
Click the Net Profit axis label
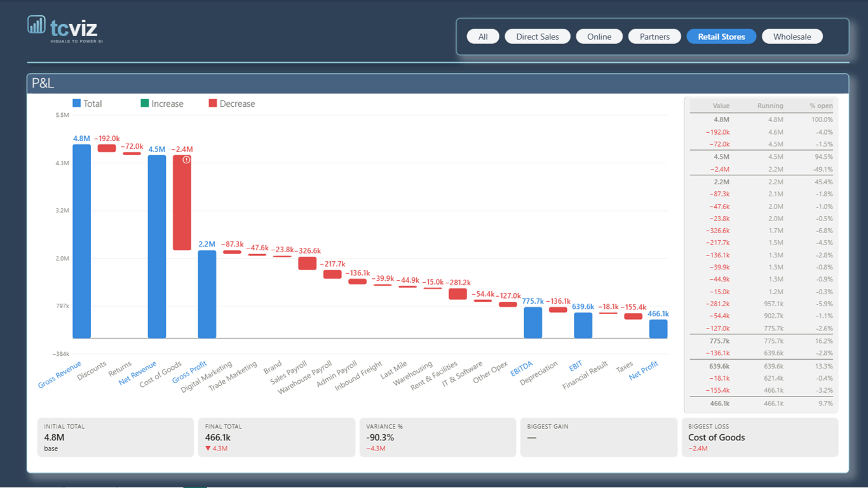pyautogui.click(x=644, y=370)
